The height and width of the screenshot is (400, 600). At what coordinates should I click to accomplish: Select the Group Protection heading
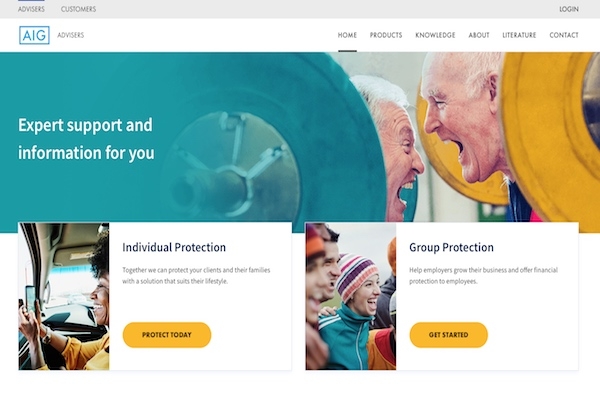[x=451, y=247]
